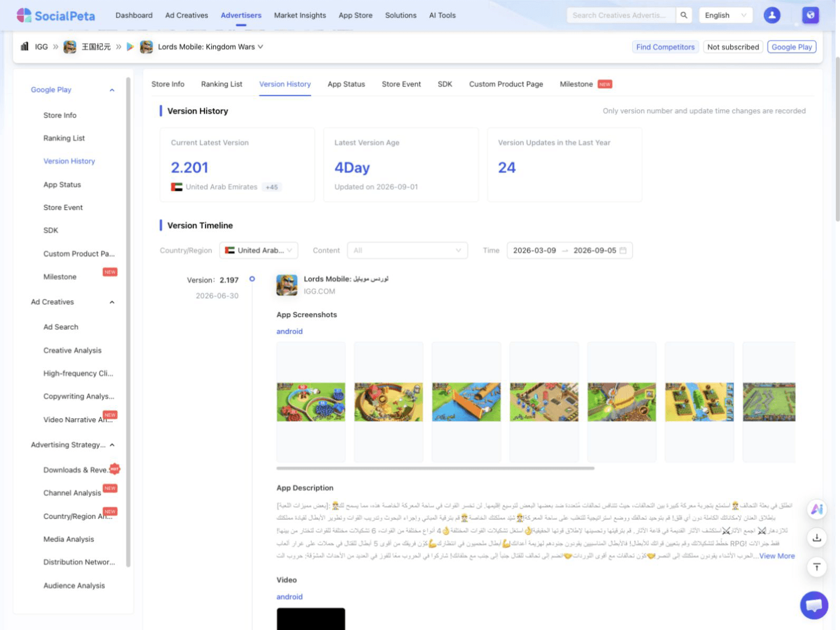Click the AI assistant floating icon
Screen dimensions: 840x630
817,509
